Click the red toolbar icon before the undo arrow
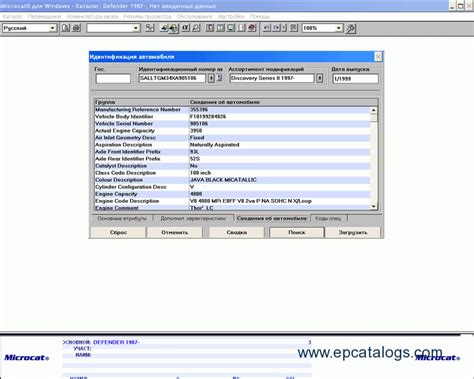The height and width of the screenshot is (379, 474). point(252,28)
